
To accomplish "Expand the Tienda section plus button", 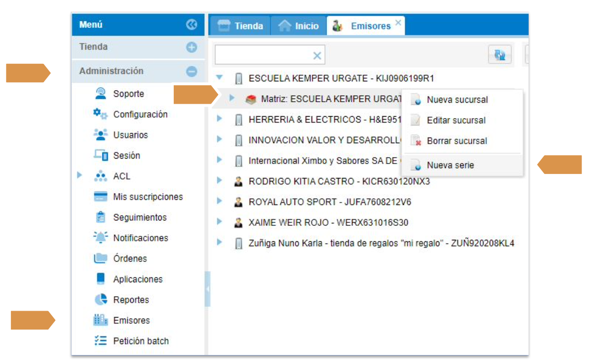I will click(191, 47).
